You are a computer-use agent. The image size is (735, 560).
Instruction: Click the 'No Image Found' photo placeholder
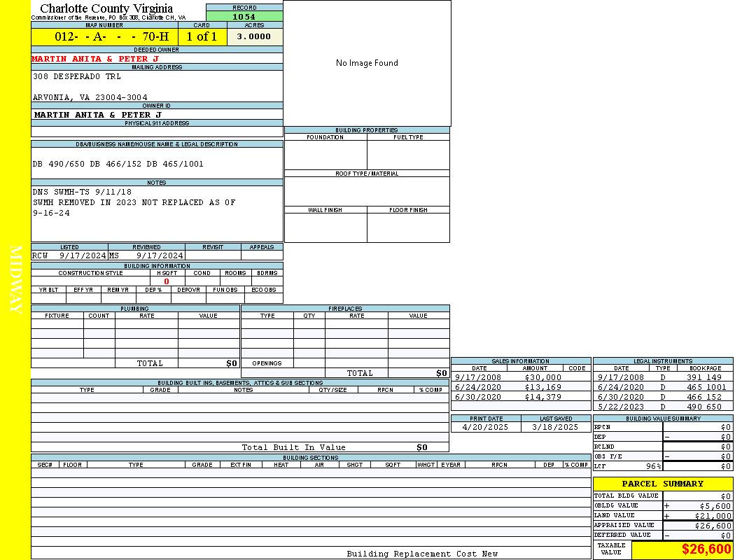[367, 63]
